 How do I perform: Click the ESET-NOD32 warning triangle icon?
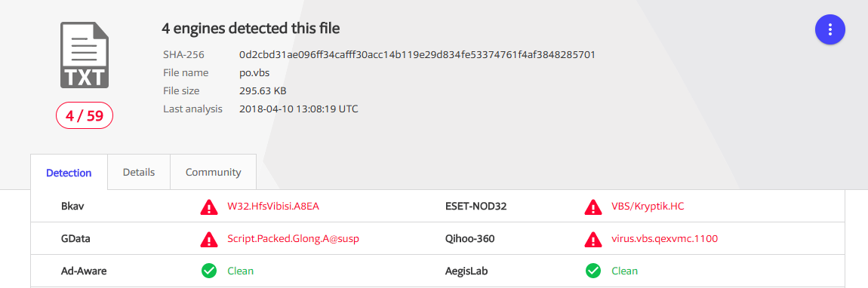point(593,207)
